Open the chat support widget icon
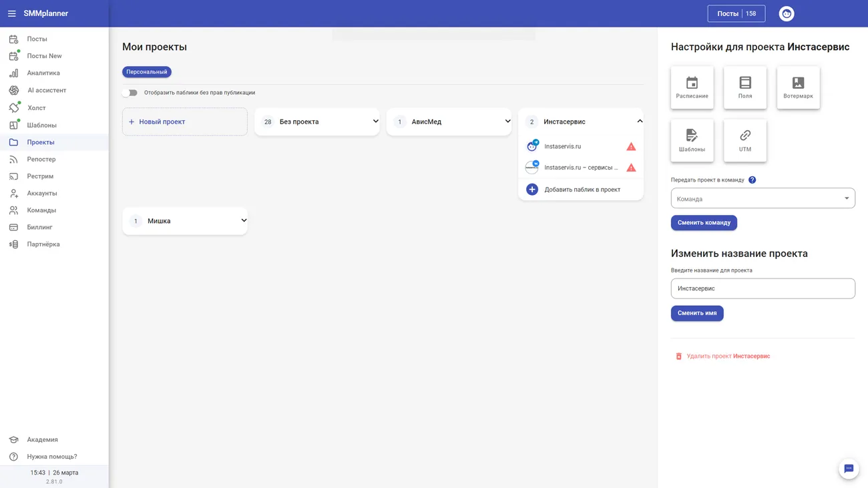The width and height of the screenshot is (868, 488). [x=848, y=469]
